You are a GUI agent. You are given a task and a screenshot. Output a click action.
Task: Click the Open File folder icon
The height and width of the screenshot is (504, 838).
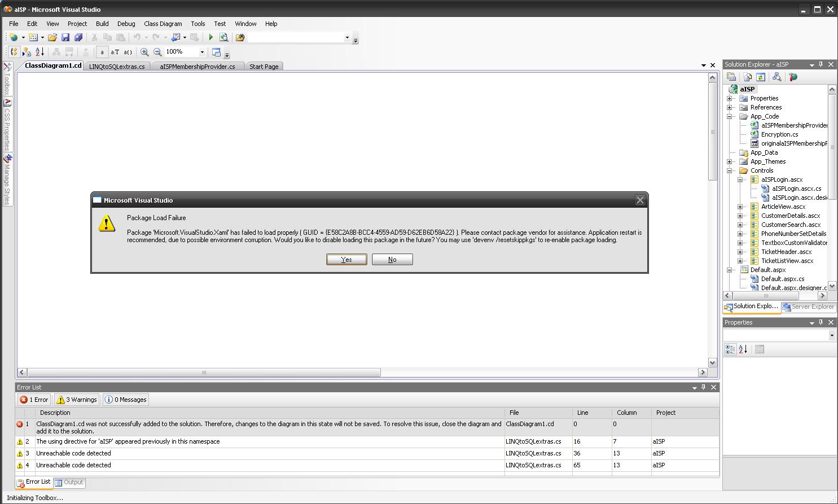(52, 37)
